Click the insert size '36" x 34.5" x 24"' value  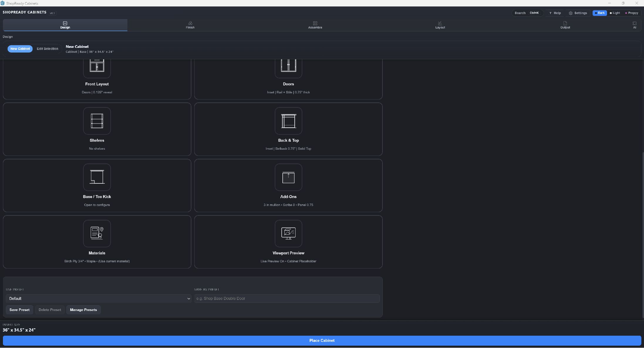point(19,330)
